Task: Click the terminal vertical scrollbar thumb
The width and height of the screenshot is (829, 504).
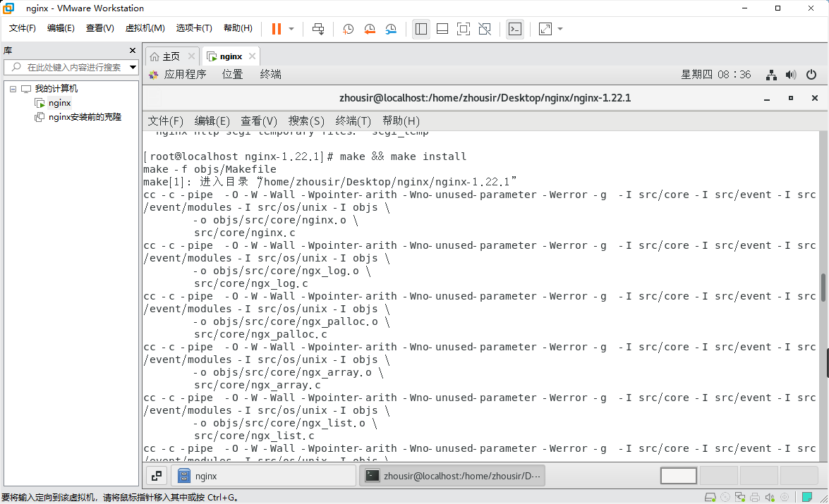Action: pos(823,287)
